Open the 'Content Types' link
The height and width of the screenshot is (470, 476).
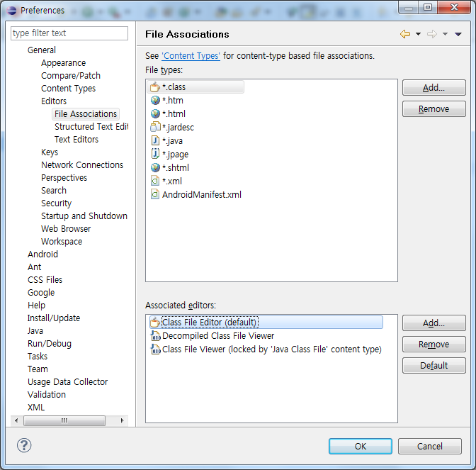click(x=191, y=56)
